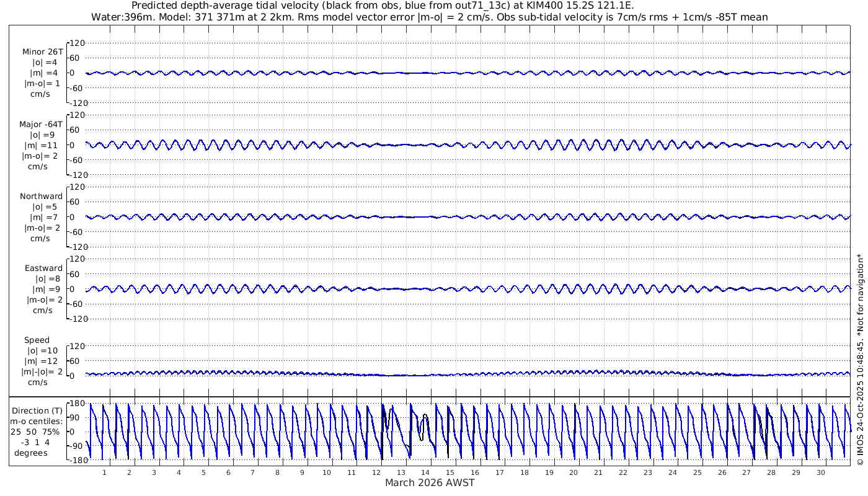
Task: Click the '180' tick on the Direction axis
Action: tap(77, 404)
